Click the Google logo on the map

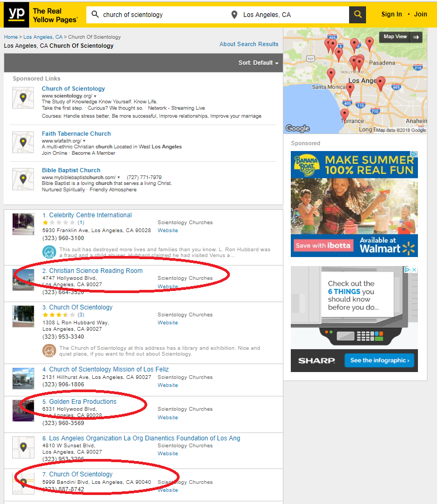[x=298, y=128]
